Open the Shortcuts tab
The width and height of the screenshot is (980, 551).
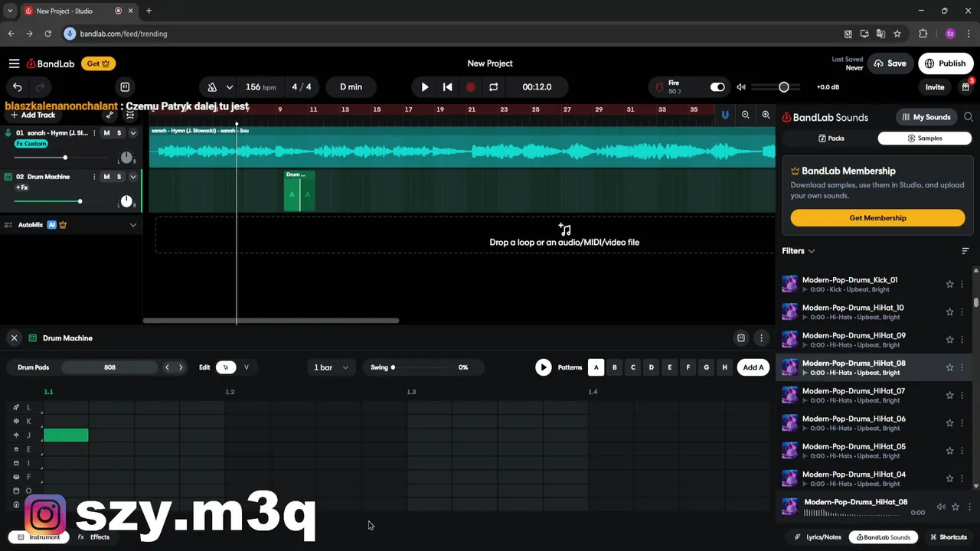tap(947, 537)
